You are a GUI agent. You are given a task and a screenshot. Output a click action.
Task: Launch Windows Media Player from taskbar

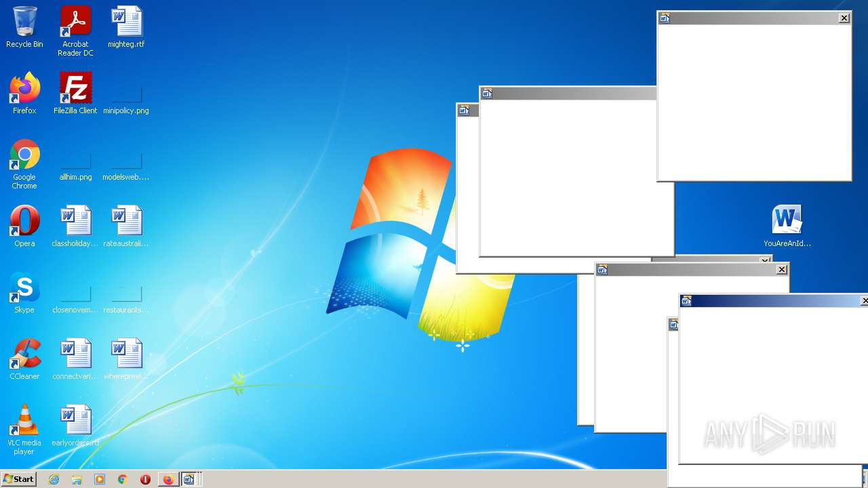pos(100,479)
